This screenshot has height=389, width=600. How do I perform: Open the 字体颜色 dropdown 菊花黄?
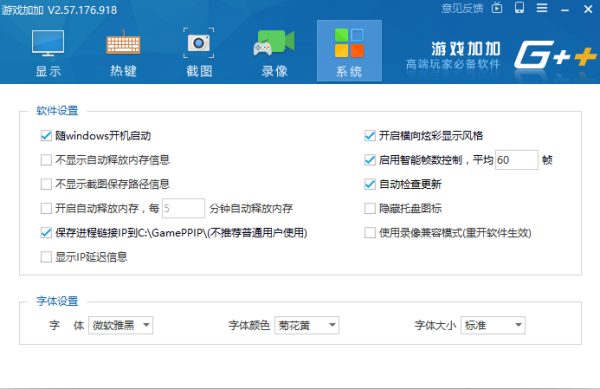tap(307, 326)
